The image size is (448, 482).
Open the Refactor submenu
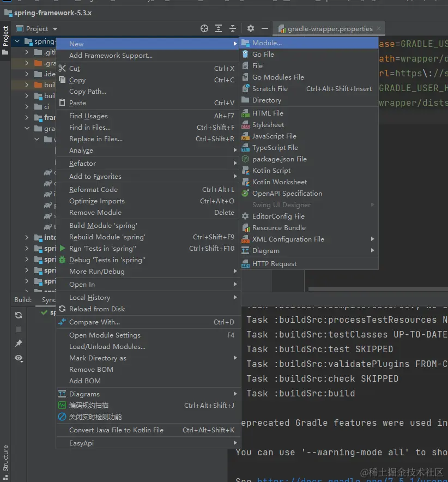tap(148, 163)
